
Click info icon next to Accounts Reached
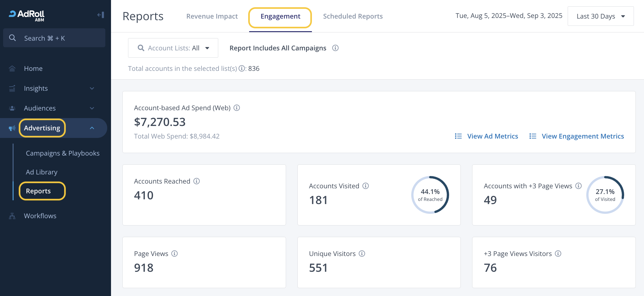point(196,181)
